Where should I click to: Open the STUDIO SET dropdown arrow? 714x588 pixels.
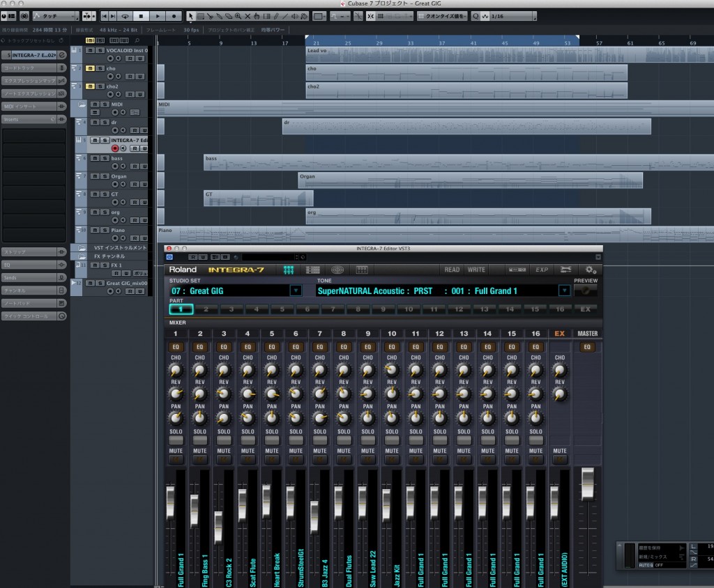(x=296, y=291)
